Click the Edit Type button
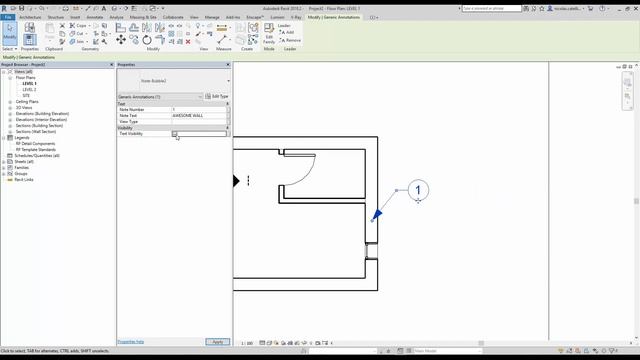 (x=217, y=96)
